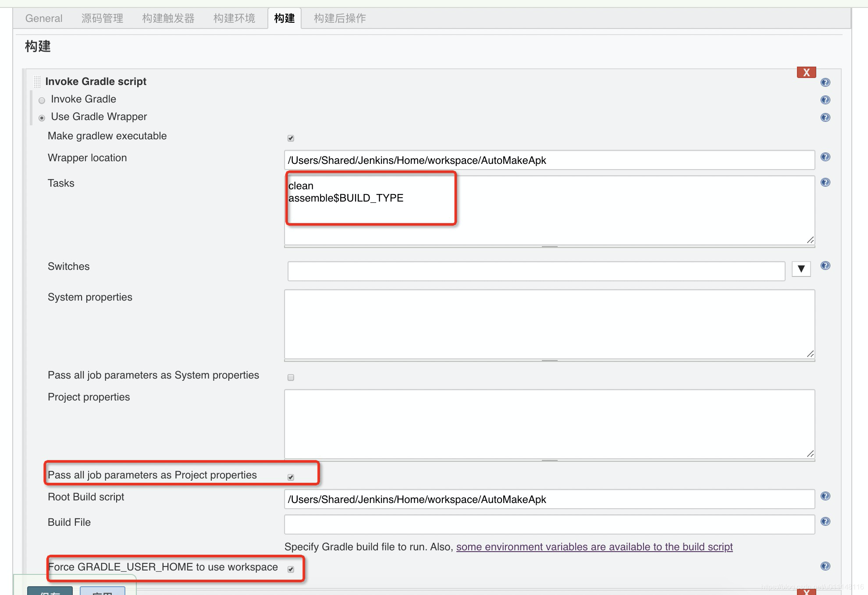Open help for Root Build script

pos(825,496)
